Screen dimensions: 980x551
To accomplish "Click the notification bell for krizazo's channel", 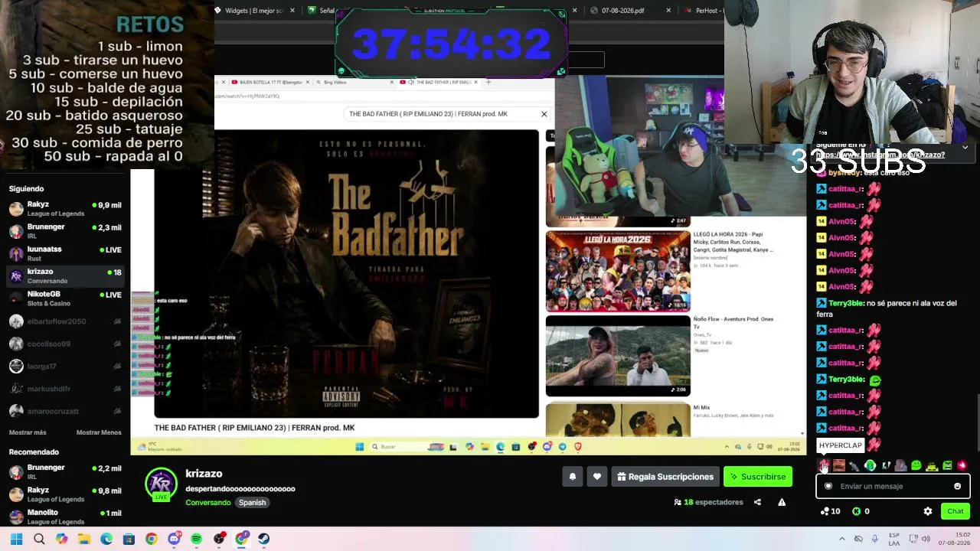I will [572, 477].
